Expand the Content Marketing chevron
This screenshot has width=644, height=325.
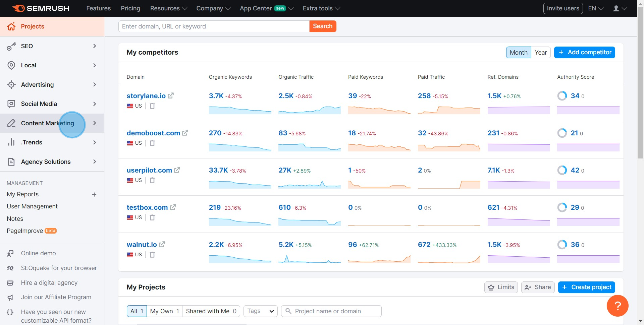click(95, 123)
